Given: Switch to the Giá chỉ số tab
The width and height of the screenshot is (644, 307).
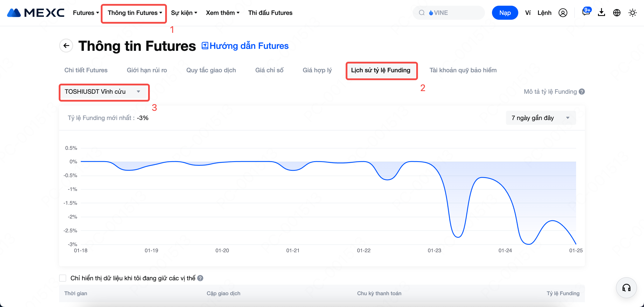Looking at the screenshot, I should tap(269, 70).
